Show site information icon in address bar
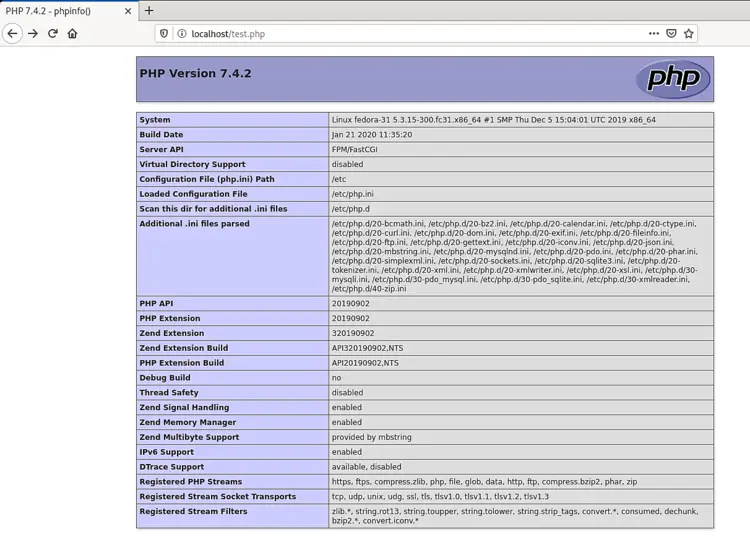 [x=182, y=34]
